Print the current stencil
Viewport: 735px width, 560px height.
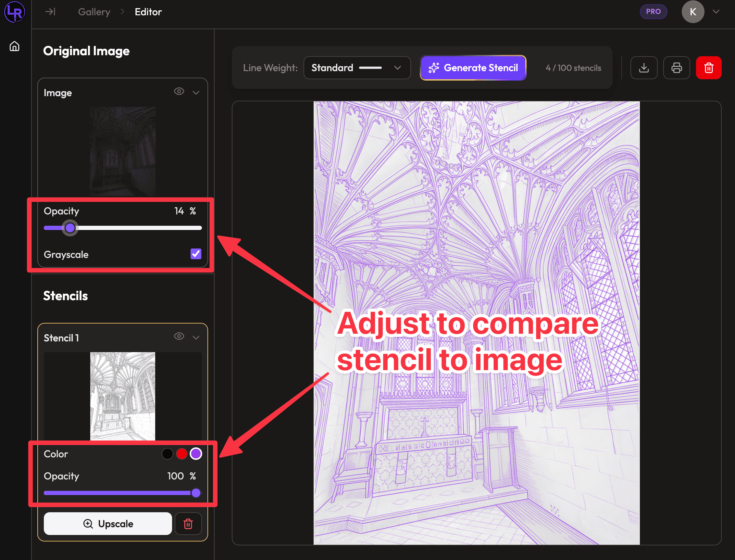point(676,68)
